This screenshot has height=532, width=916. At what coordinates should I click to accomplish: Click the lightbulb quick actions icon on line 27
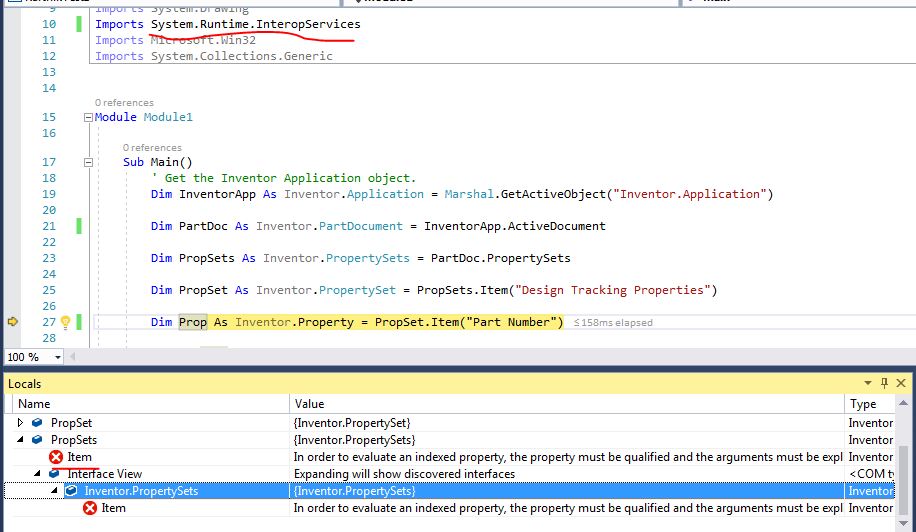(x=65, y=322)
